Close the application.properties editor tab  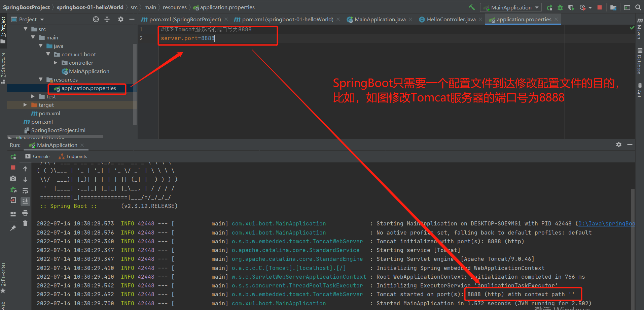557,19
